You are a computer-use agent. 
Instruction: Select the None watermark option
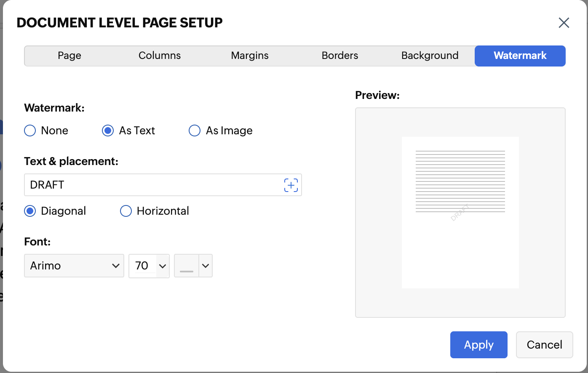30,131
